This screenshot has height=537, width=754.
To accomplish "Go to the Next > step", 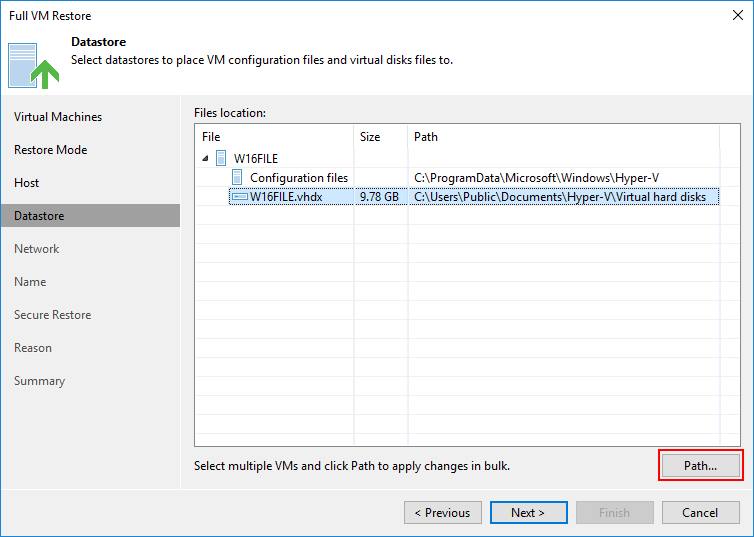I will (528, 512).
